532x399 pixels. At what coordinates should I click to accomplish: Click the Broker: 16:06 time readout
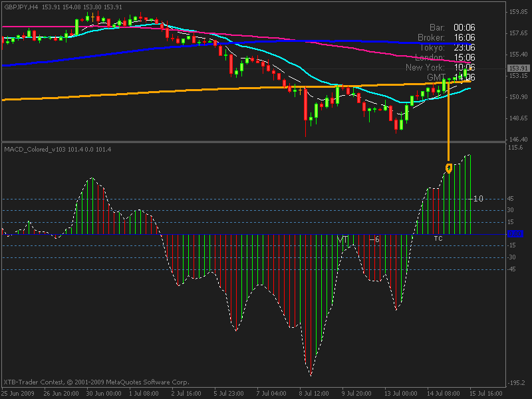click(x=446, y=37)
